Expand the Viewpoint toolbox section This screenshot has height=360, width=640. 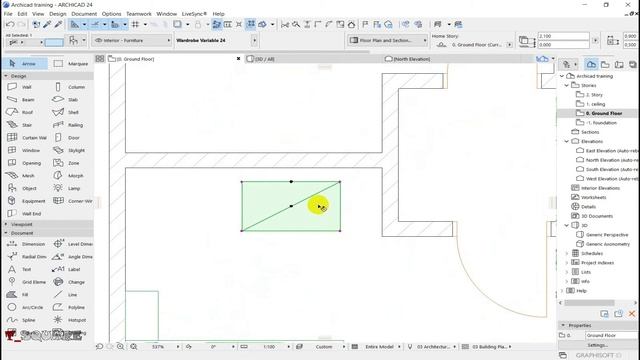click(x=6, y=224)
